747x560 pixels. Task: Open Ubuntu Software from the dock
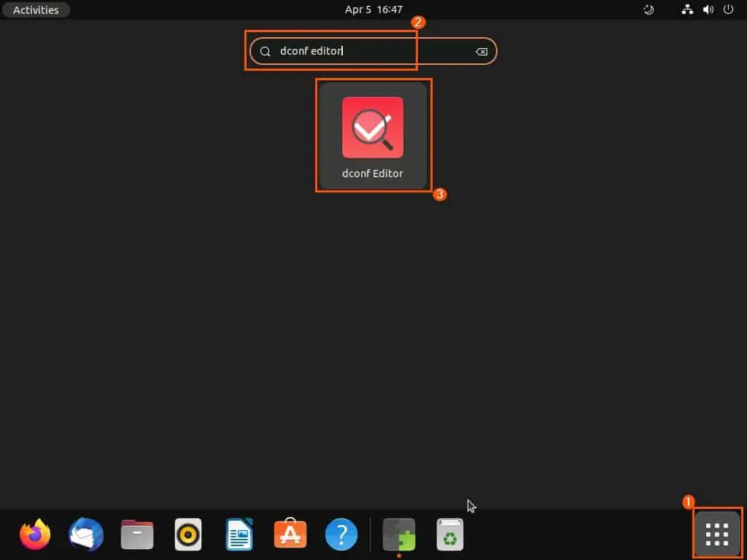[290, 535]
